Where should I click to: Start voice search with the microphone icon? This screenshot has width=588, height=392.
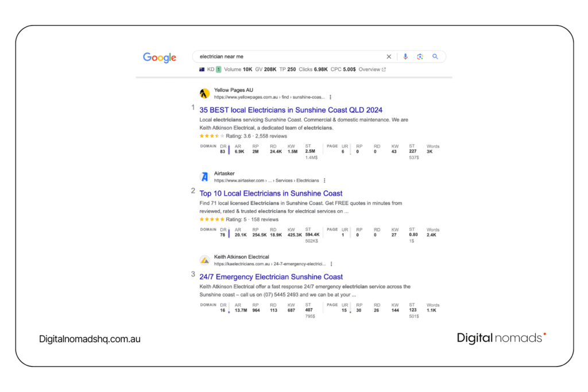[x=405, y=57]
